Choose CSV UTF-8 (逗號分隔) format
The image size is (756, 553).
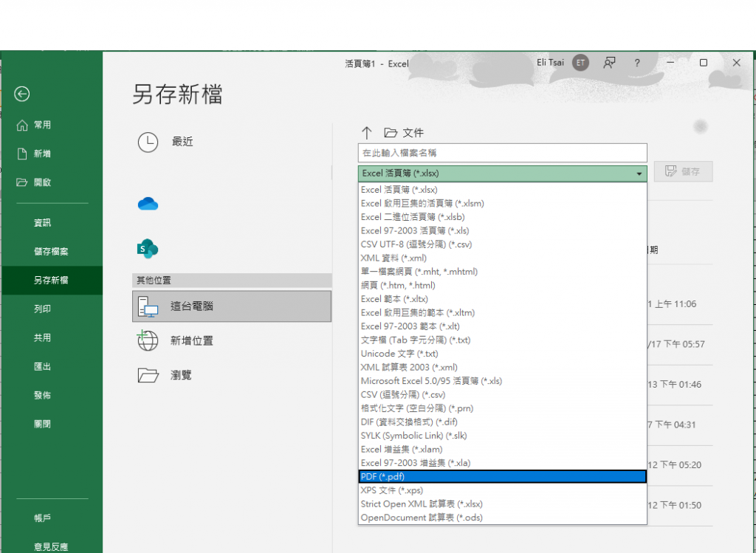(502, 244)
